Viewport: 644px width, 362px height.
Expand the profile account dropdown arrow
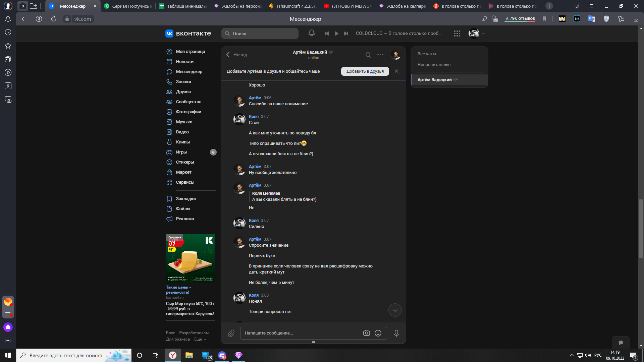coord(483,34)
